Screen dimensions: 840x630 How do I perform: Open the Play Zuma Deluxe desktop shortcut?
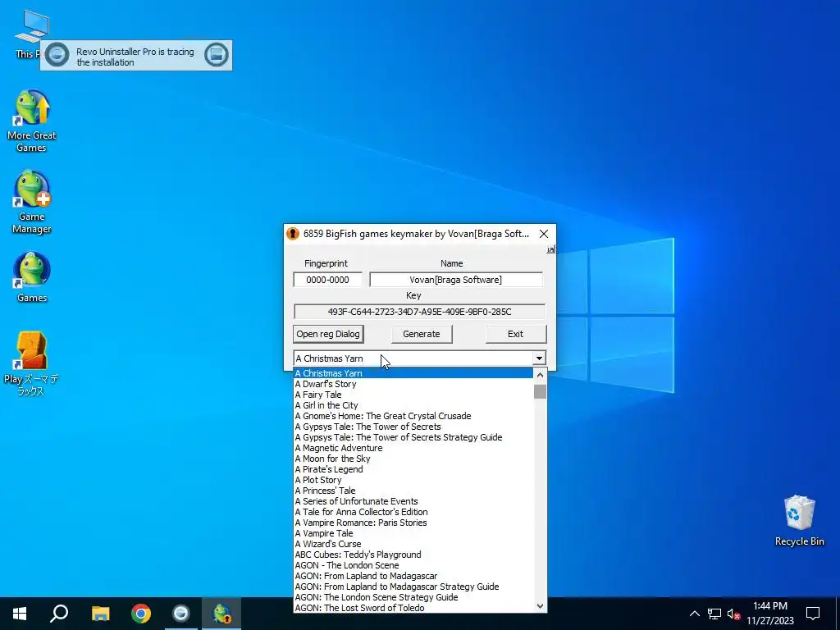[x=31, y=363]
